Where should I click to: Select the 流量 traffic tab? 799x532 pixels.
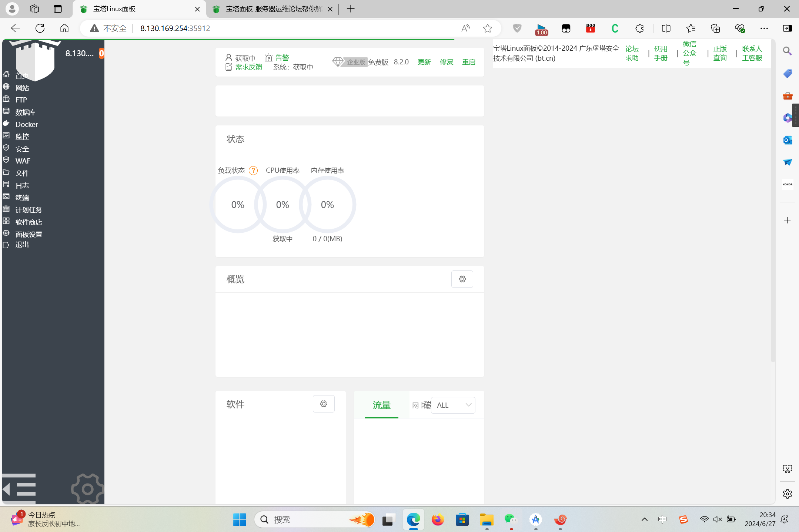point(382,405)
